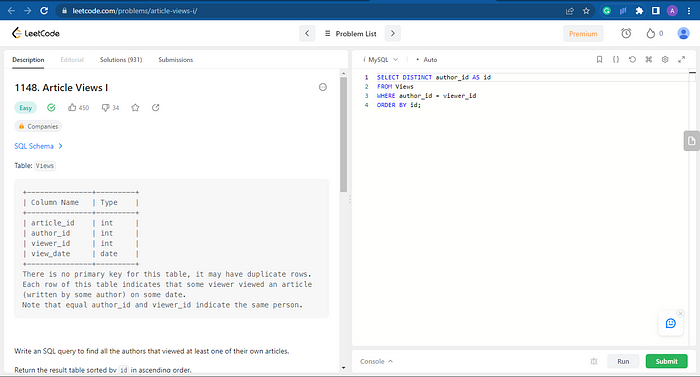Open Chrome profile avatar A
This screenshot has height=377, width=700.
point(672,11)
